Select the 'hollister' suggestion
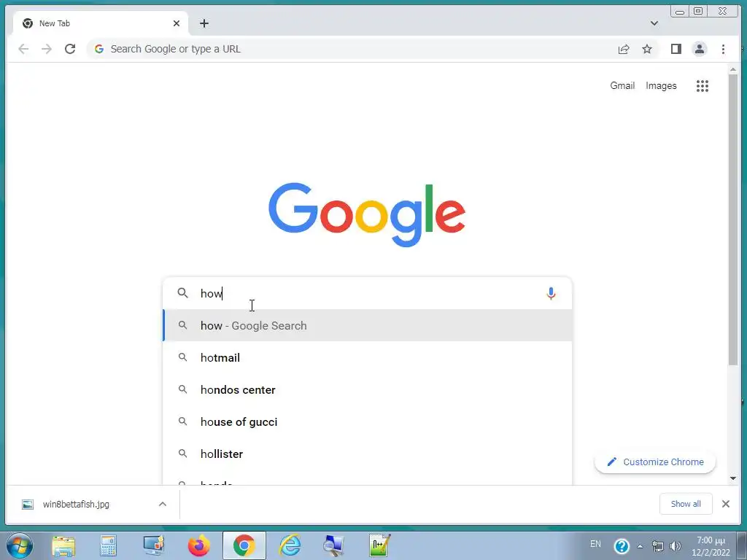The height and width of the screenshot is (560, 747). (368, 454)
